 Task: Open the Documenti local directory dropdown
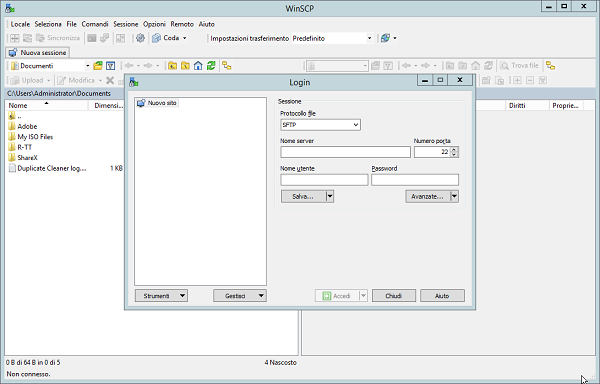click(88, 66)
